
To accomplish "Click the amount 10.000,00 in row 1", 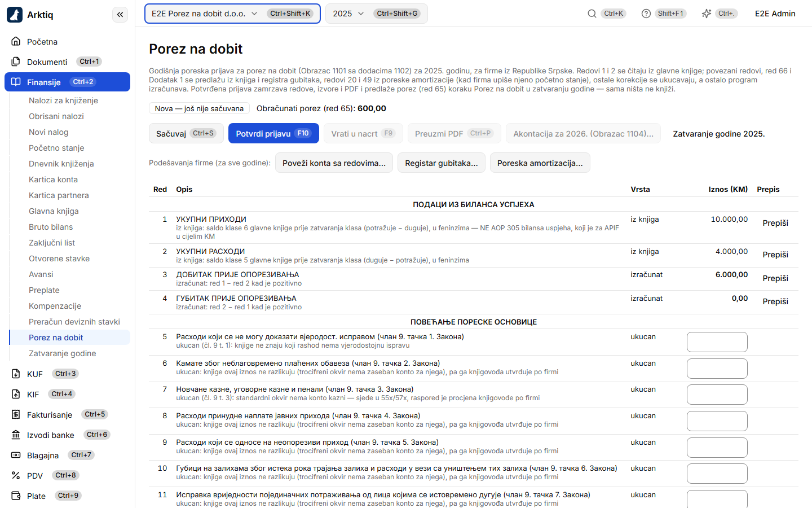I will [x=729, y=220].
